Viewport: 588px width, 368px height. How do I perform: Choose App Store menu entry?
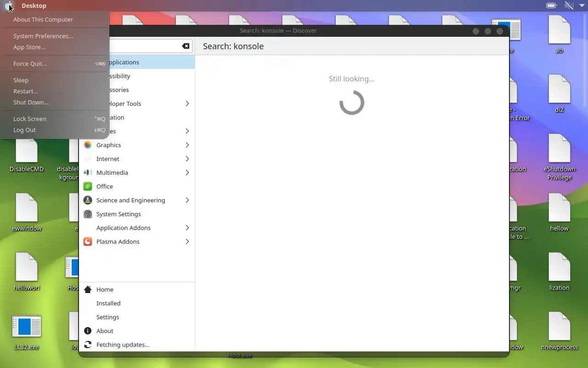55,47
